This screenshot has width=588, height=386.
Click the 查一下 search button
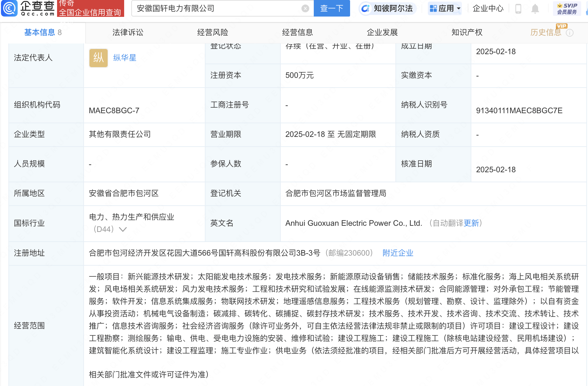click(x=332, y=8)
